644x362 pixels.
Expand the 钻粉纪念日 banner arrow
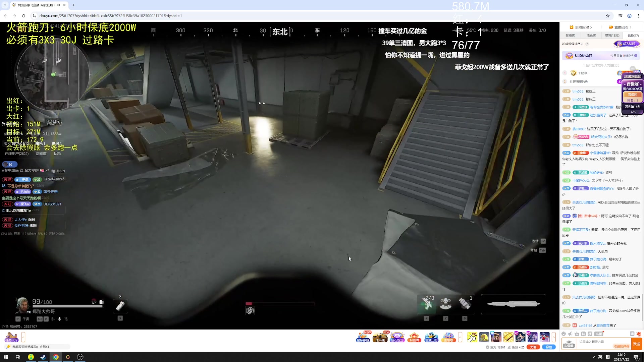coord(636,56)
